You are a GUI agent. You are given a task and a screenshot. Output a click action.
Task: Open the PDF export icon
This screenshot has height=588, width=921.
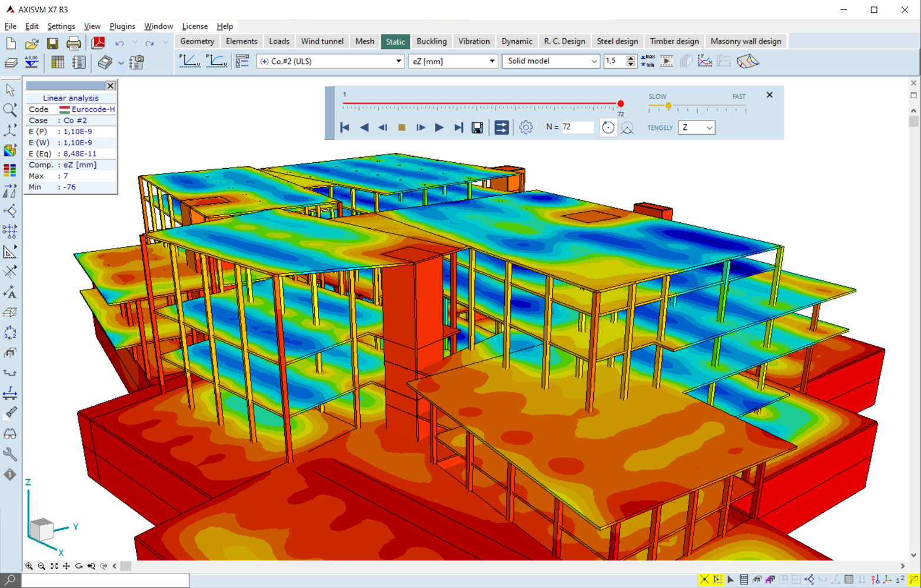tap(98, 43)
